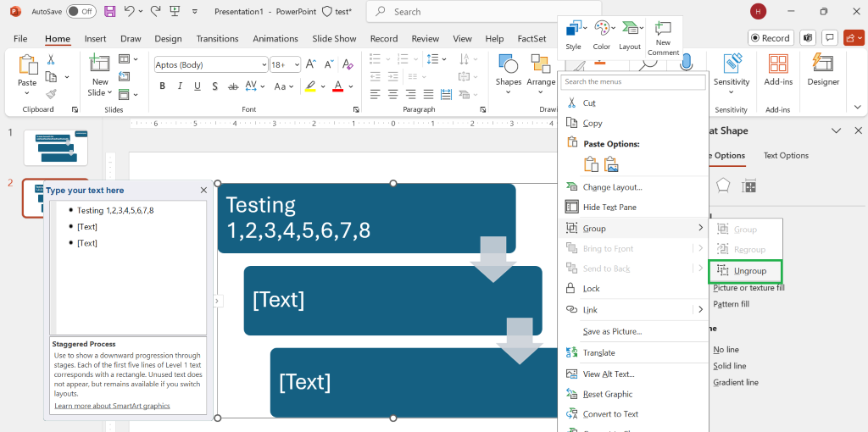Align text left

point(376,94)
